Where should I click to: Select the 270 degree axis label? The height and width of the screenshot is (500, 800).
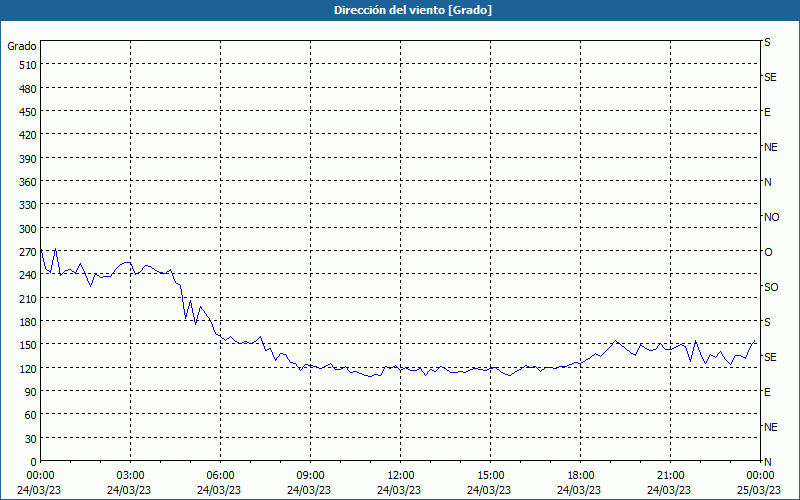28,252
